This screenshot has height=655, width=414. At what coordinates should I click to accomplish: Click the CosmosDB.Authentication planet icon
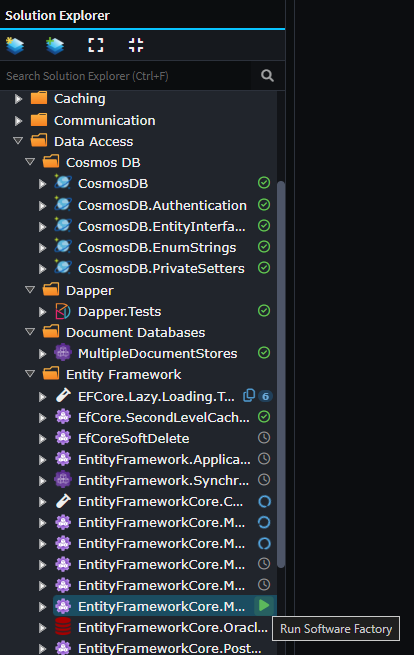[x=63, y=204]
